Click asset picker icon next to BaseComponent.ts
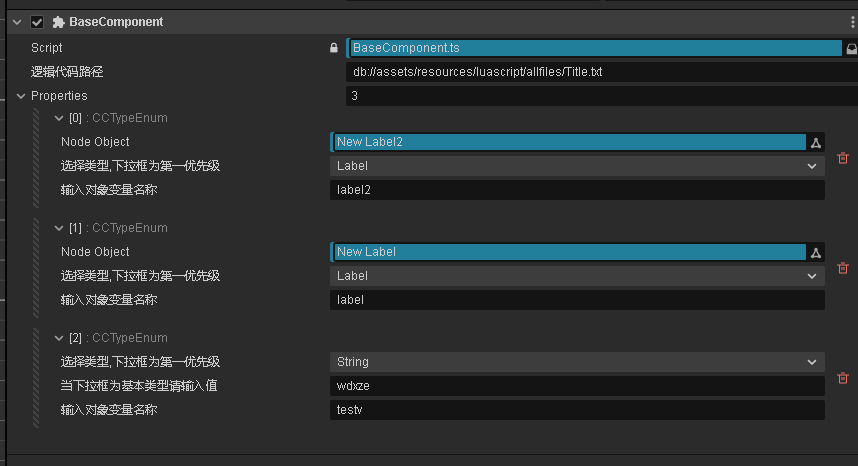Image resolution: width=858 pixels, height=466 pixels. (851, 48)
